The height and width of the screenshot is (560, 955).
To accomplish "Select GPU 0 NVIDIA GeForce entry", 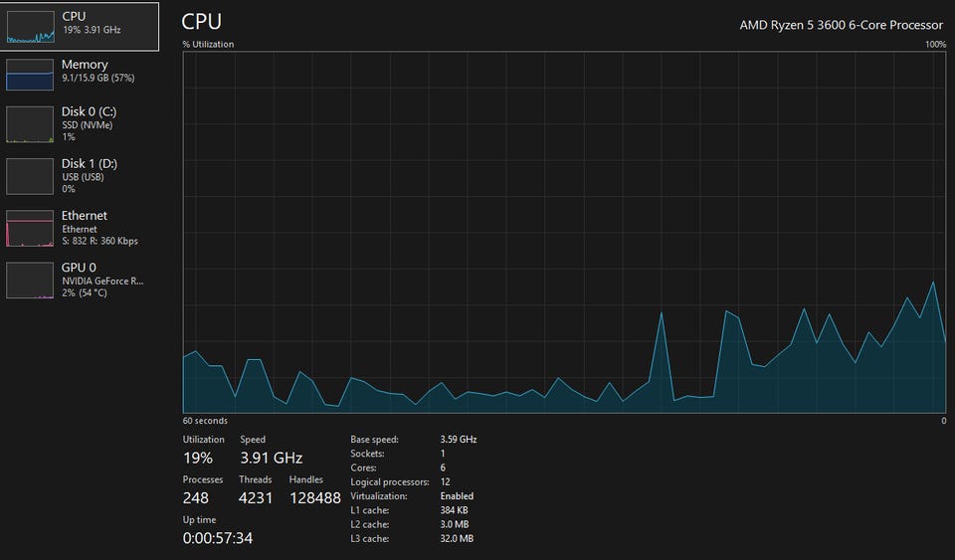I will pos(80,280).
